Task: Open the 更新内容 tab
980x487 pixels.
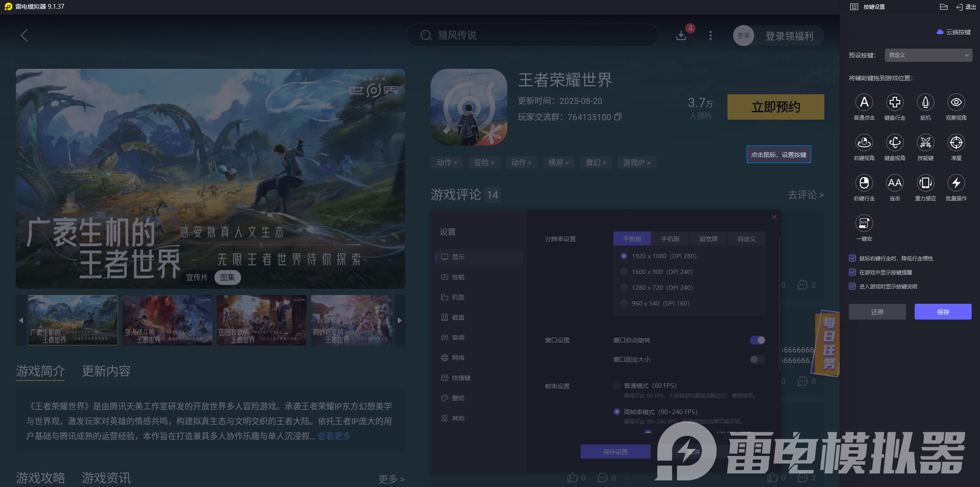Action: (106, 371)
